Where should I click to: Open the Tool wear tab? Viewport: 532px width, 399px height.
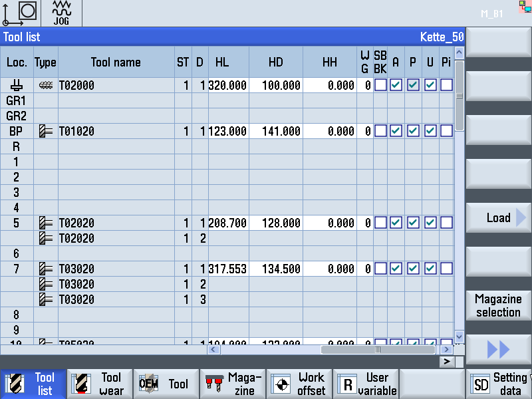click(100, 384)
